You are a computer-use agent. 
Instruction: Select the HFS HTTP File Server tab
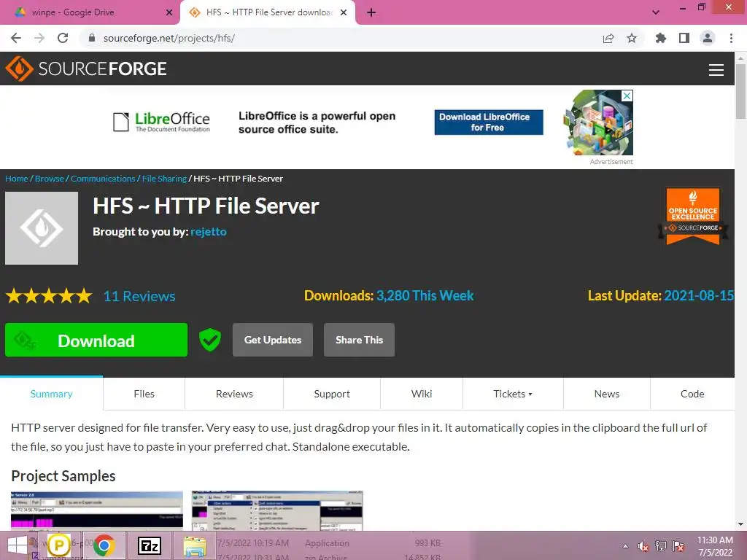pos(268,12)
